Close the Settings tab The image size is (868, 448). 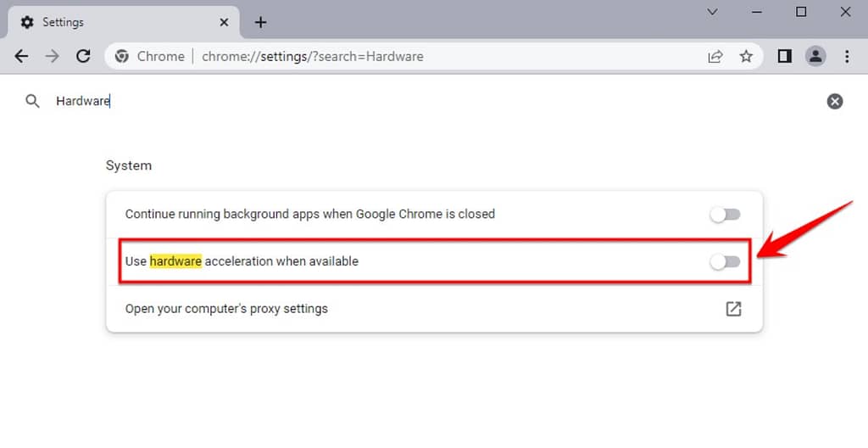[224, 22]
